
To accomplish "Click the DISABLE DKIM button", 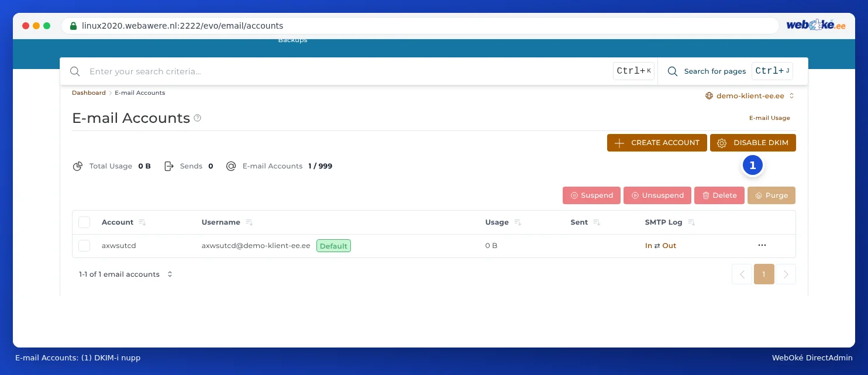I will coord(753,143).
